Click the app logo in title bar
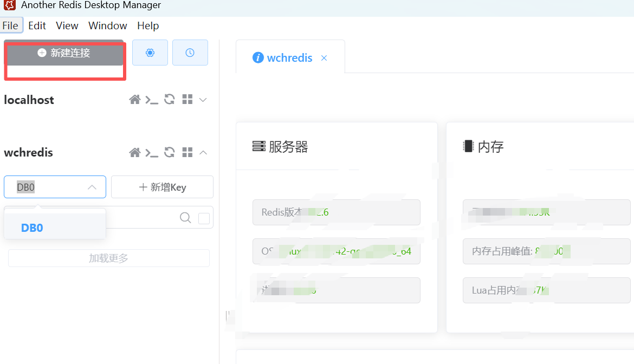634x364 pixels. coord(10,5)
